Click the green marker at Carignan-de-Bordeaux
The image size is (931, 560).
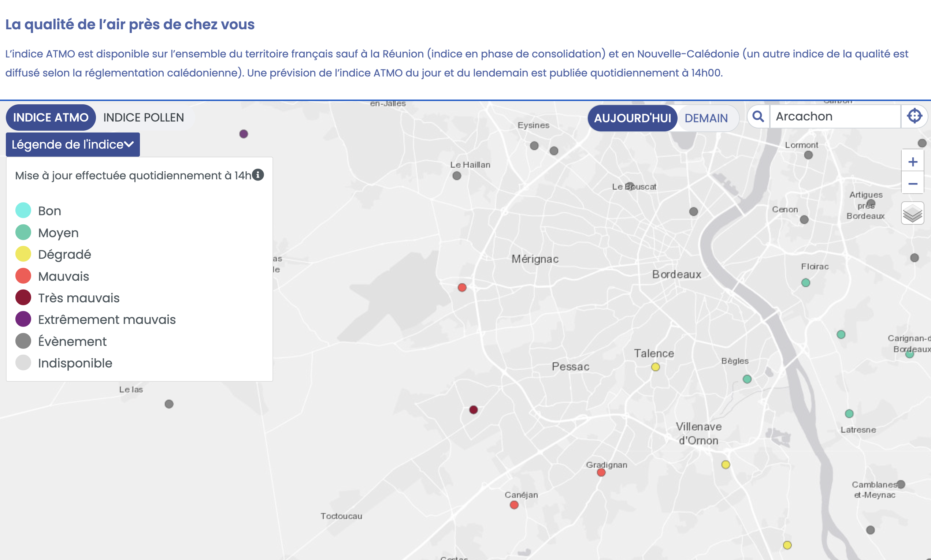point(910,354)
